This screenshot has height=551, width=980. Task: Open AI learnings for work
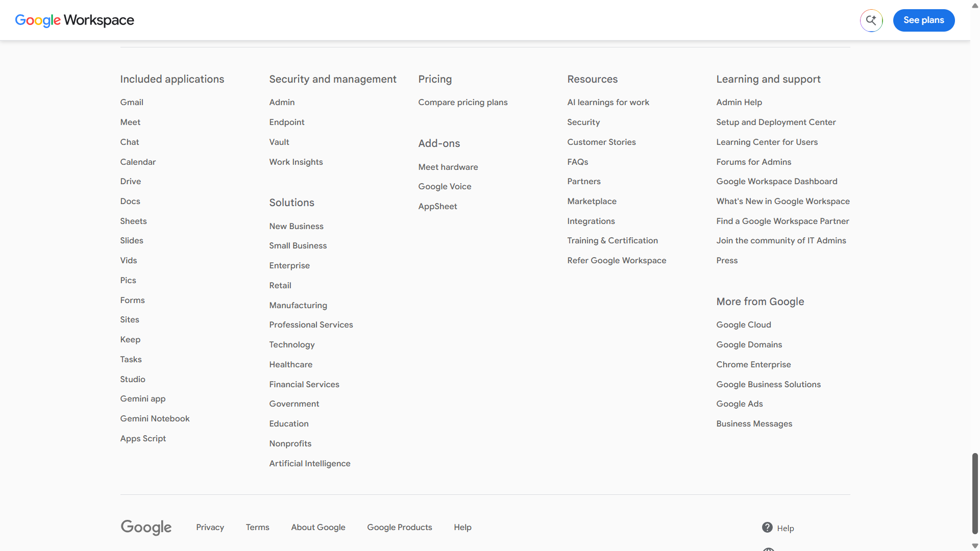click(608, 103)
